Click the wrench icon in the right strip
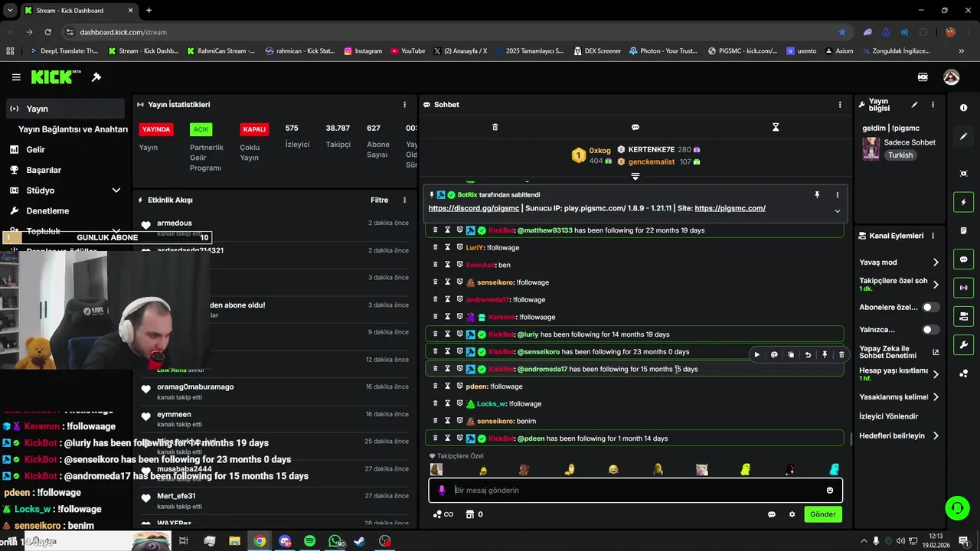Viewport: 980px width, 551px height. pyautogui.click(x=963, y=345)
